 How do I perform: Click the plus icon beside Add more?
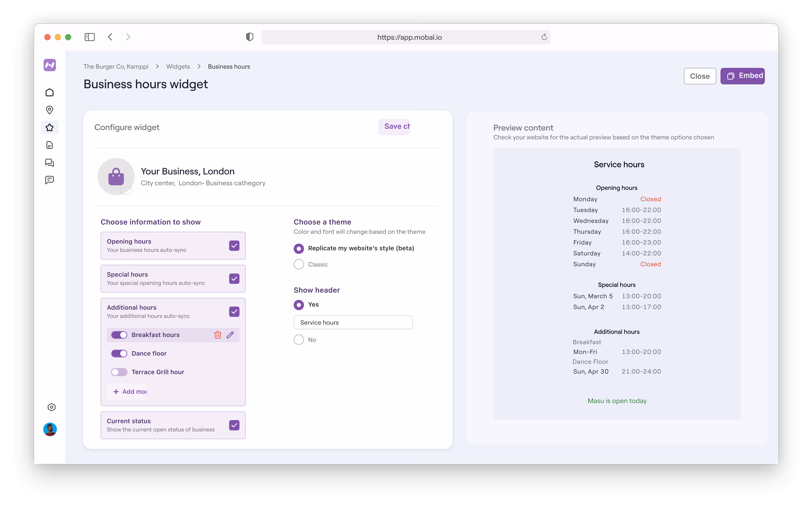pos(116,392)
